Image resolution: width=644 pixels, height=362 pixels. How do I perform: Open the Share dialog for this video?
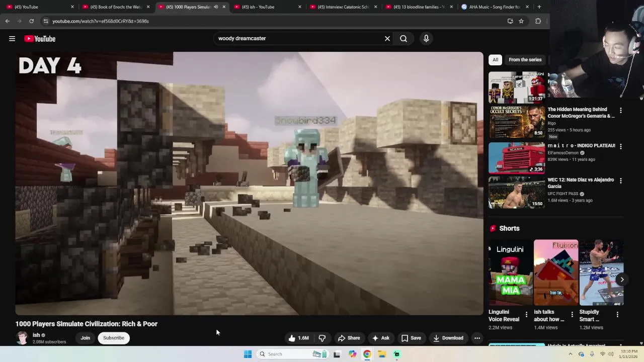click(x=349, y=338)
